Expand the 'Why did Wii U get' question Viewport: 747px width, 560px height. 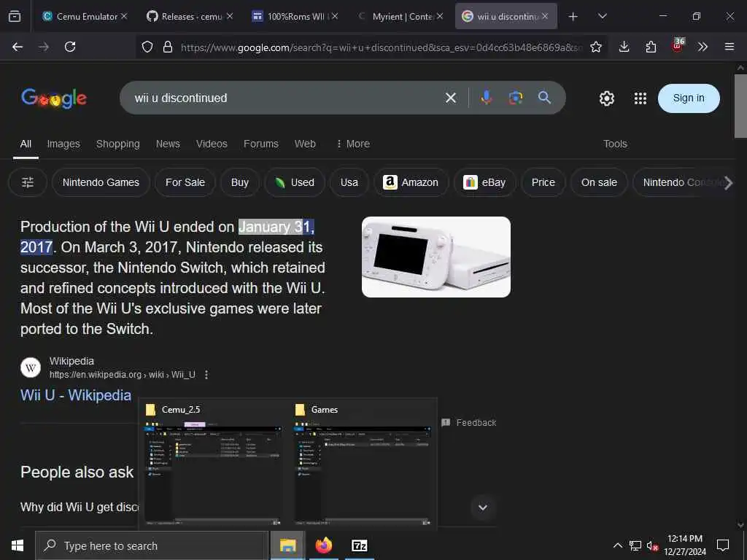(x=483, y=507)
